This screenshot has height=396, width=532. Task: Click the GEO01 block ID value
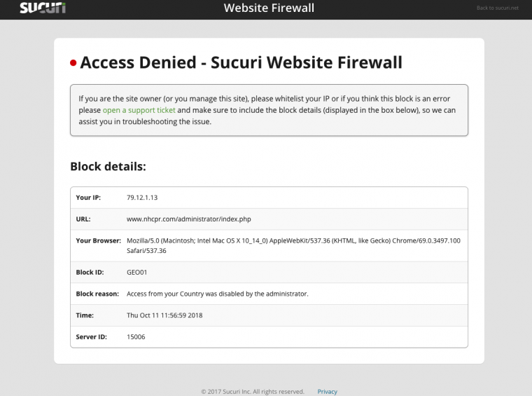136,272
